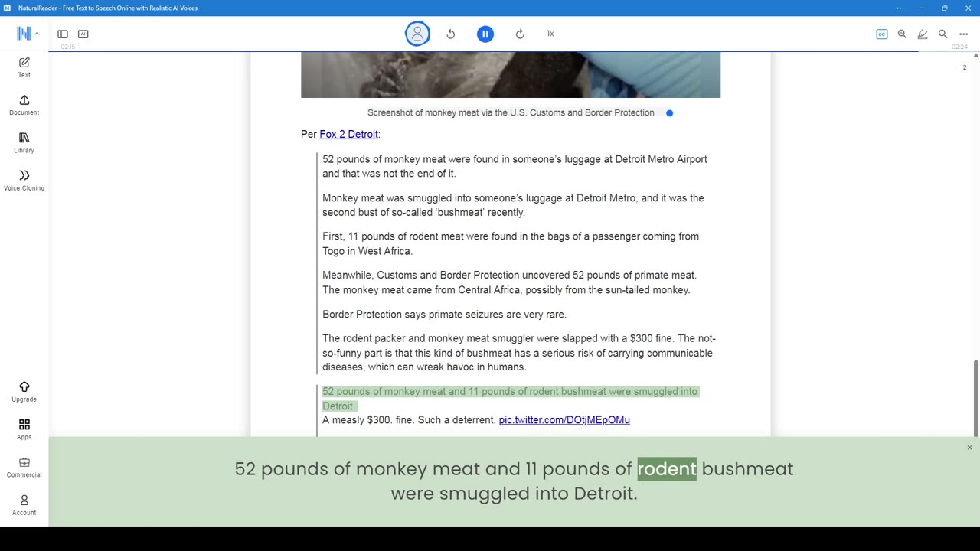Click the blue dot beside image caption

click(x=669, y=113)
